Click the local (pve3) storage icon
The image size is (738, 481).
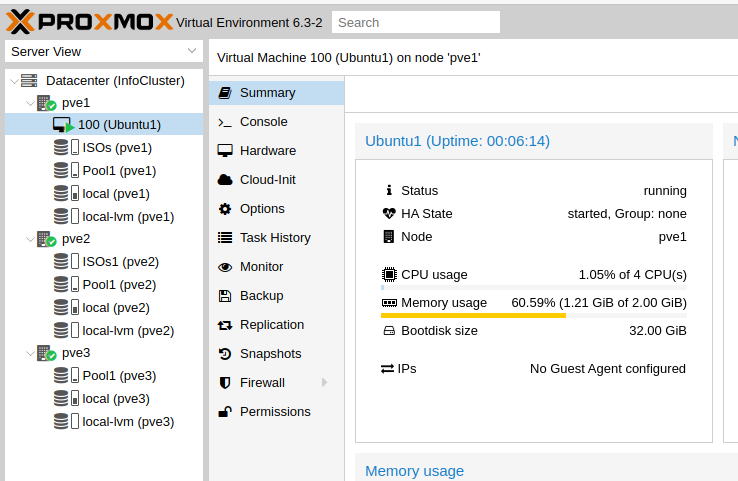(66, 399)
